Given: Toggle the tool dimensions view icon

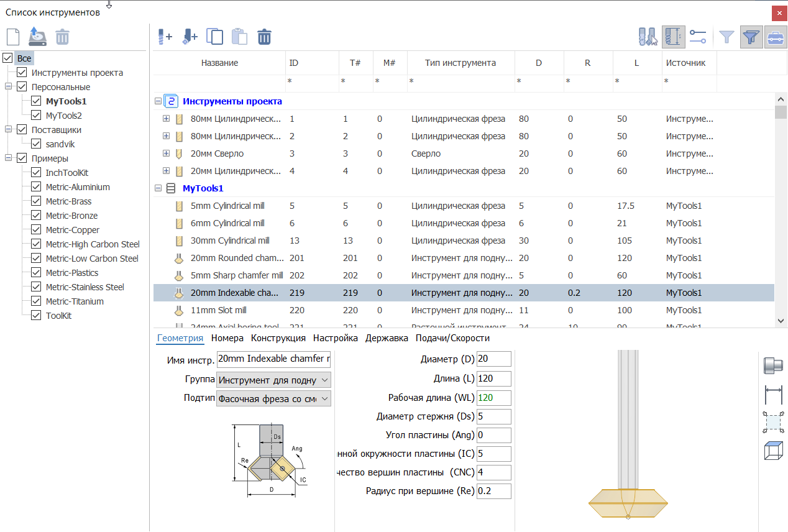Looking at the screenshot, I should 674,37.
